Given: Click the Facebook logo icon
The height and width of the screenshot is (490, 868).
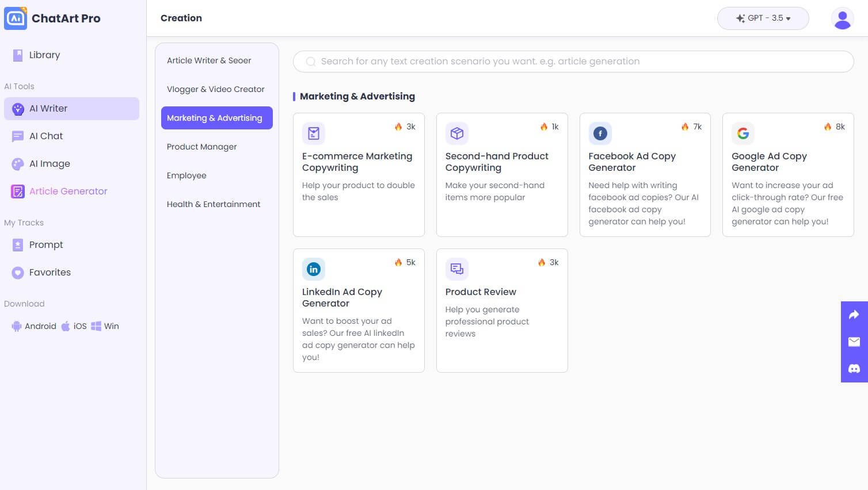Looking at the screenshot, I should pos(600,133).
